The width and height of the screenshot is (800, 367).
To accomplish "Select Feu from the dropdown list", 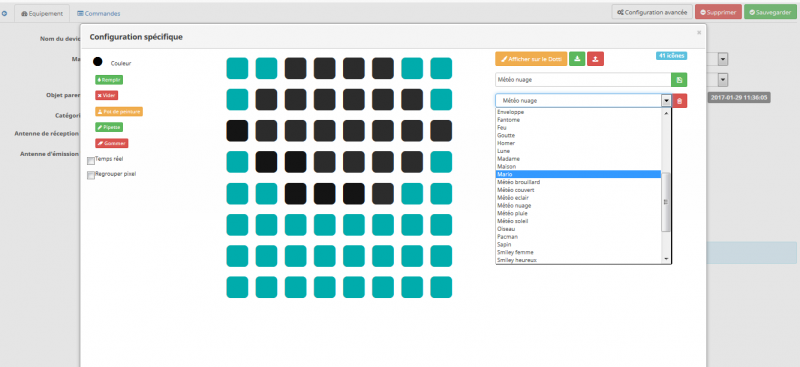I will [578, 128].
